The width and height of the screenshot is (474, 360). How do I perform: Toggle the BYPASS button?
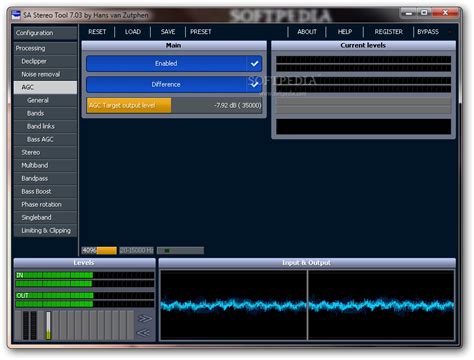coord(428,32)
